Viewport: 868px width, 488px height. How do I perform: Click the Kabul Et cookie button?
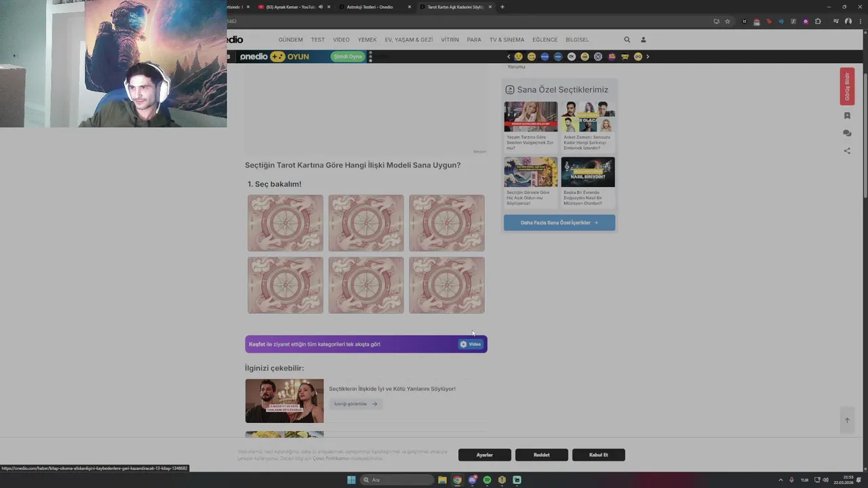point(599,455)
